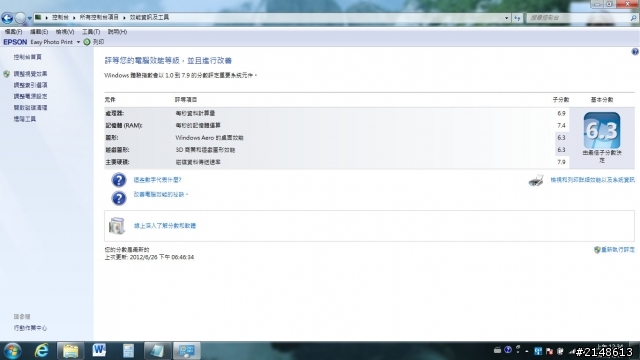
Task: Go back with the Back arrow button
Action: point(7,18)
